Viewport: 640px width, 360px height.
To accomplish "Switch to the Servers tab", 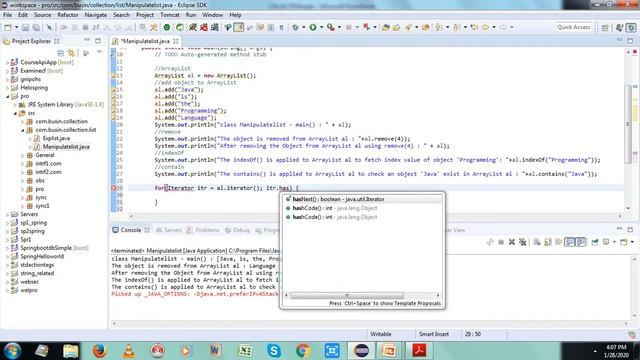I will click(x=169, y=230).
